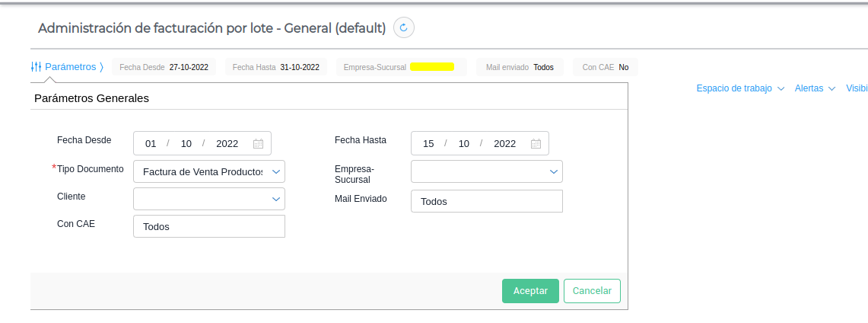Click the day field in Fecha Desde
The height and width of the screenshot is (323, 868).
(151, 143)
